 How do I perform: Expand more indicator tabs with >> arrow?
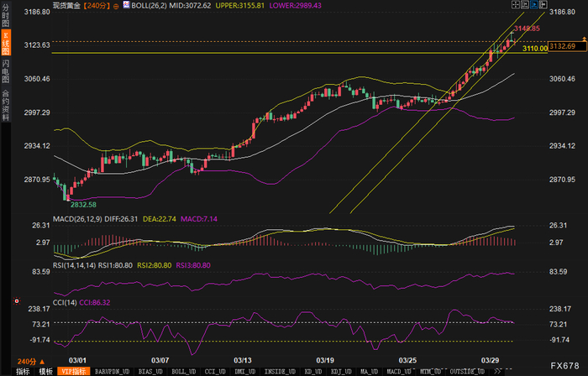coord(497,371)
